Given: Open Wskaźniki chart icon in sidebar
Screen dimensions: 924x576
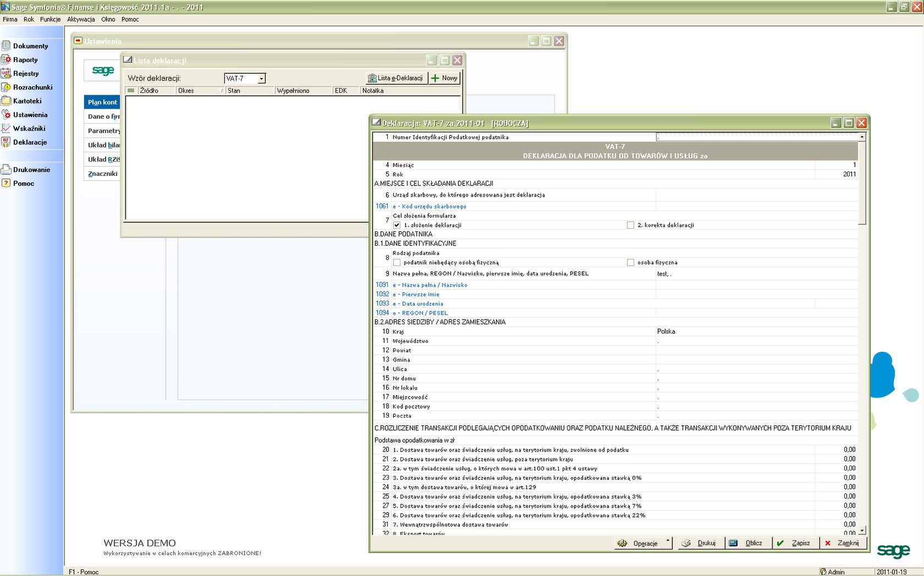Looking at the screenshot, I should pos(6,128).
